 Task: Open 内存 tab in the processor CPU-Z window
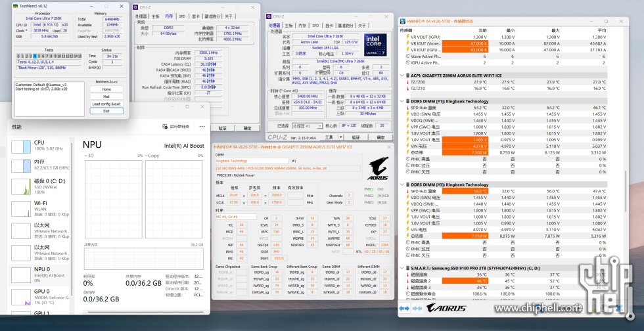[302, 26]
